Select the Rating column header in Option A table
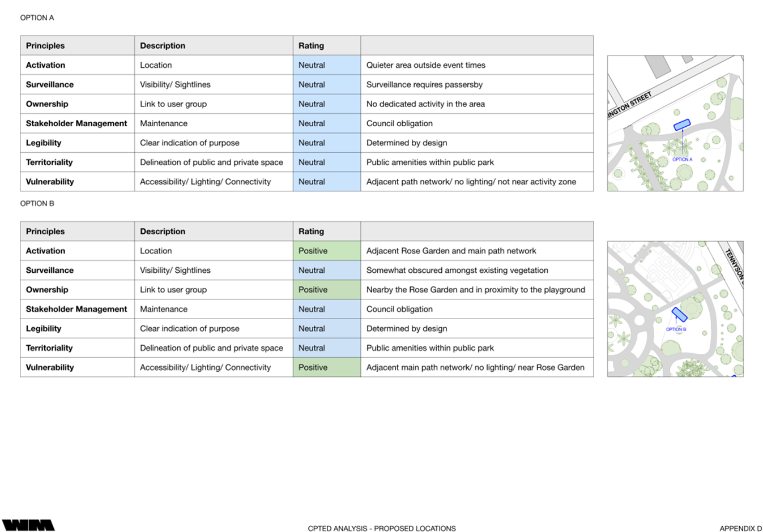The image size is (763, 532). click(x=312, y=46)
